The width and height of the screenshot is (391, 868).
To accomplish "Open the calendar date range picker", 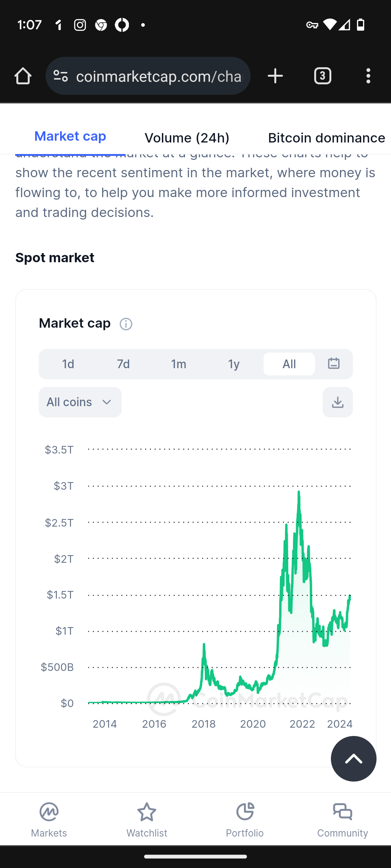I will (x=333, y=363).
